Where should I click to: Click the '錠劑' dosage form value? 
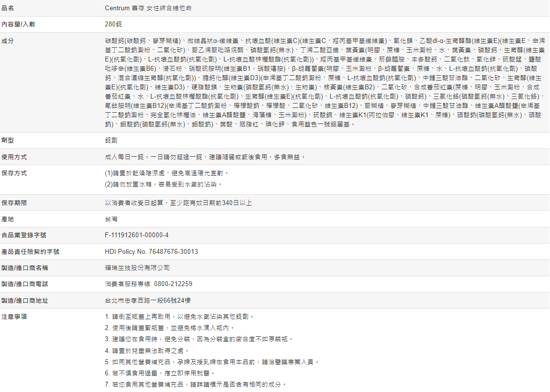[x=111, y=141]
